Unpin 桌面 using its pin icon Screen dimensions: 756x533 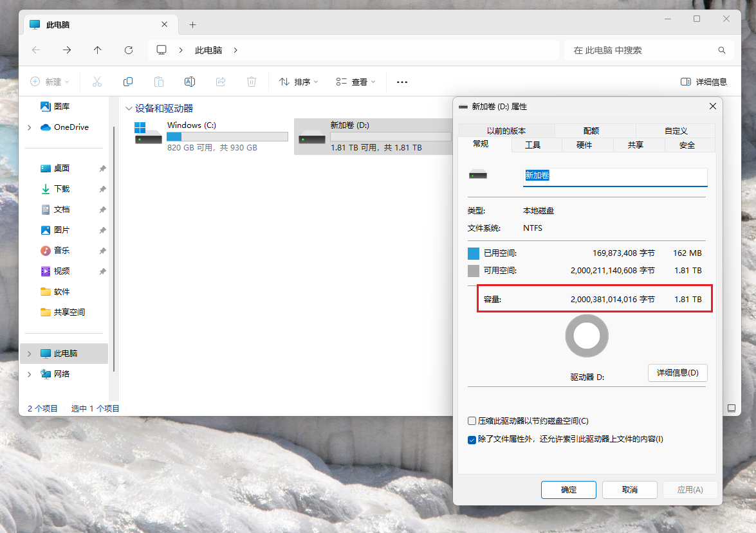tap(102, 168)
